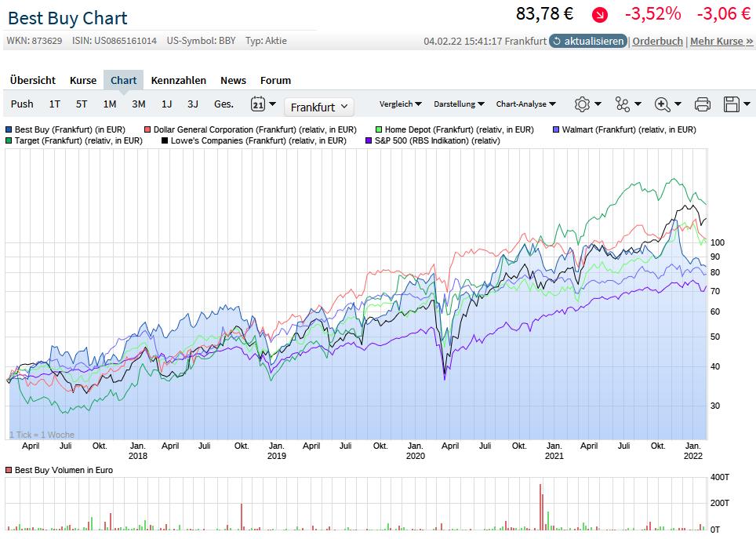Click the share network icon
The width and height of the screenshot is (756, 539).
click(623, 104)
